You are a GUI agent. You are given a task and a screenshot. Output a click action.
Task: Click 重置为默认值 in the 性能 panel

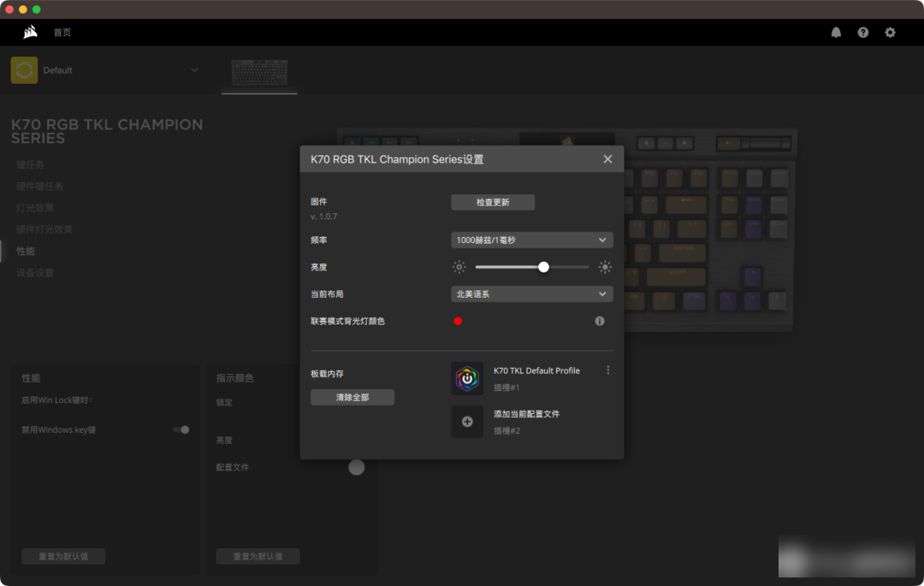click(x=63, y=556)
